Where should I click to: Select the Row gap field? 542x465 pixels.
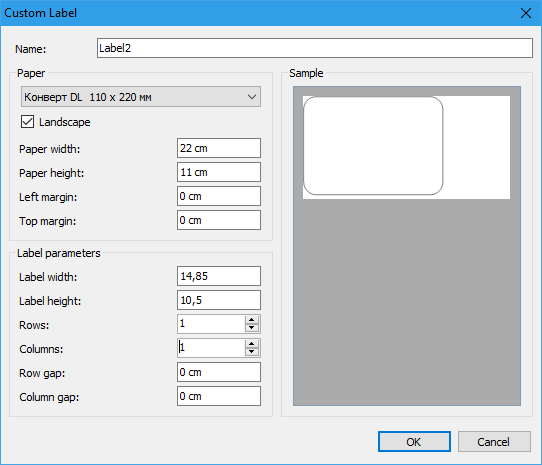click(x=219, y=372)
